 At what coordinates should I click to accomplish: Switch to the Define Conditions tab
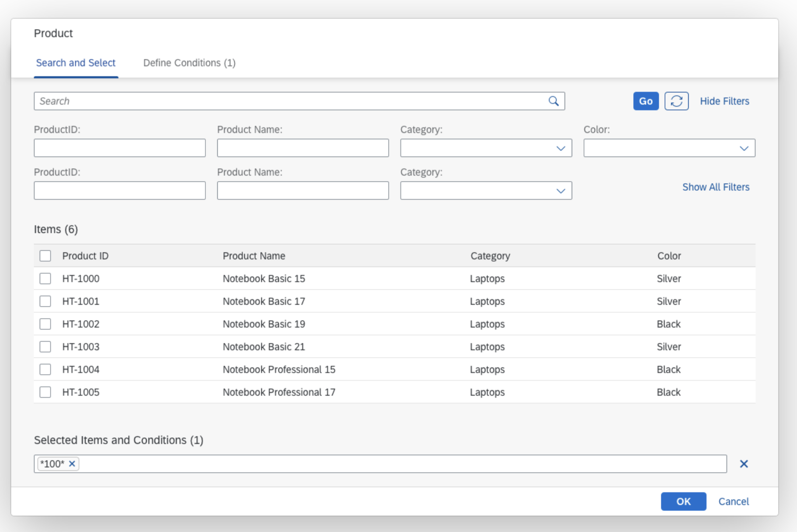(189, 62)
